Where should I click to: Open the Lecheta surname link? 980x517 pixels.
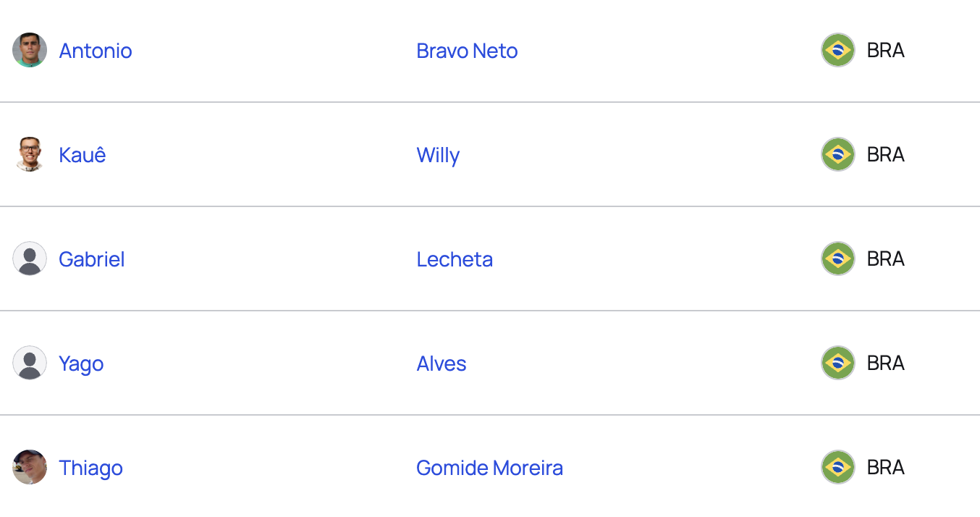pyautogui.click(x=455, y=259)
